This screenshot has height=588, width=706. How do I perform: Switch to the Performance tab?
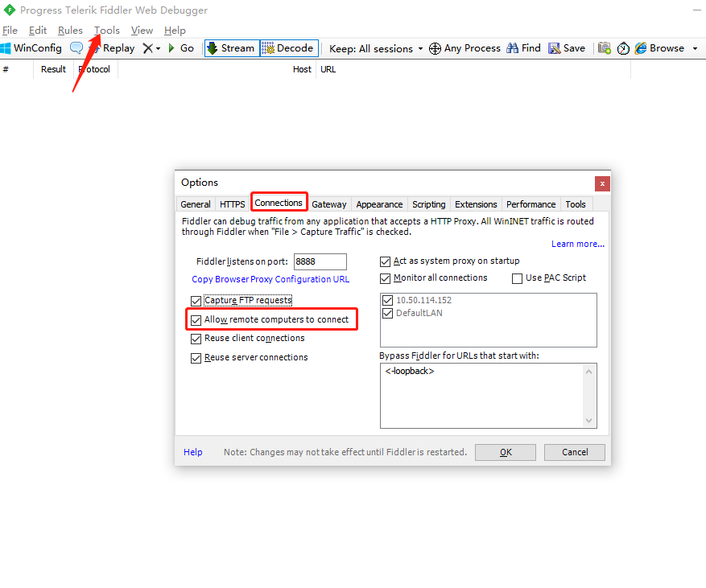[x=531, y=204]
